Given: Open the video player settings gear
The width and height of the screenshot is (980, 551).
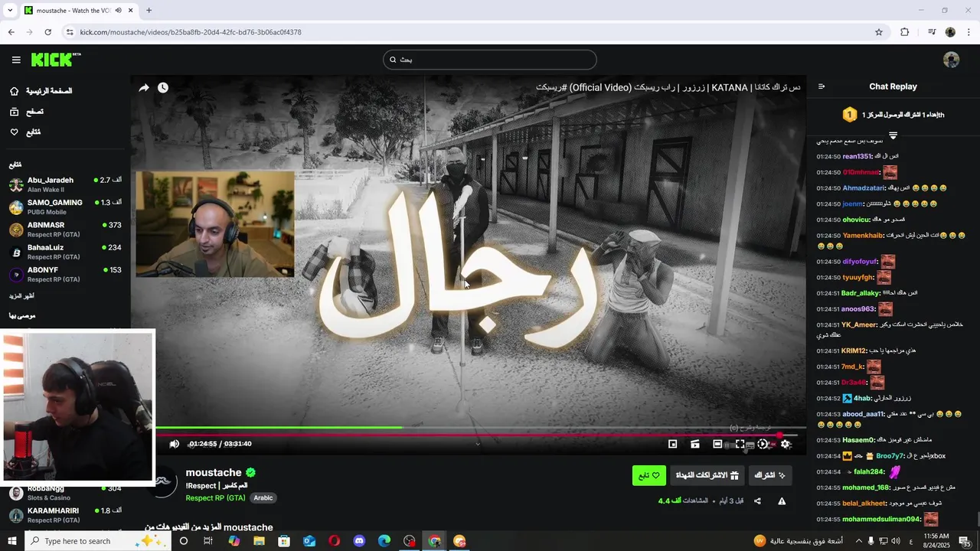Looking at the screenshot, I should point(786,444).
